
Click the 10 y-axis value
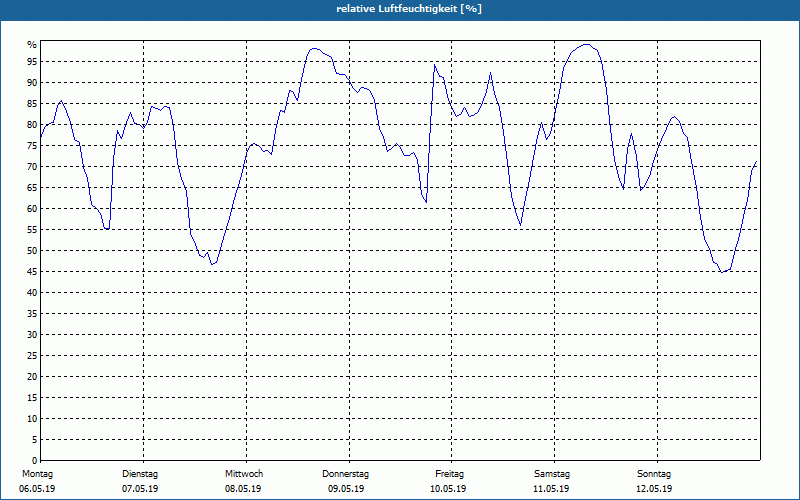pos(32,418)
